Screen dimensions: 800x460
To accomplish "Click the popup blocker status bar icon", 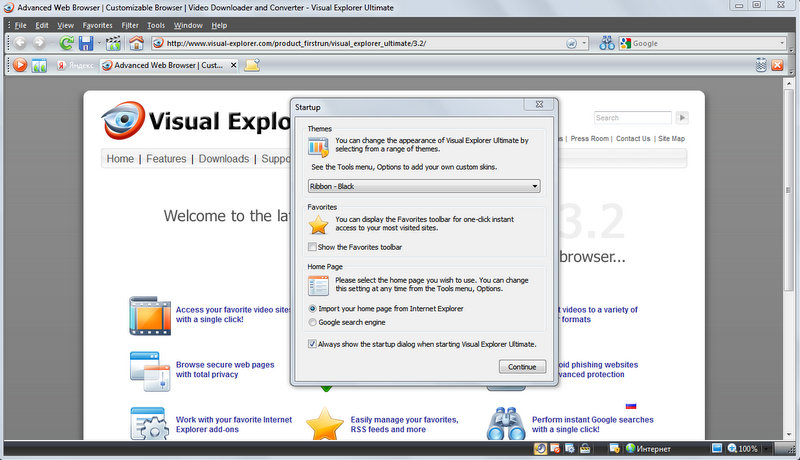I will 555,448.
